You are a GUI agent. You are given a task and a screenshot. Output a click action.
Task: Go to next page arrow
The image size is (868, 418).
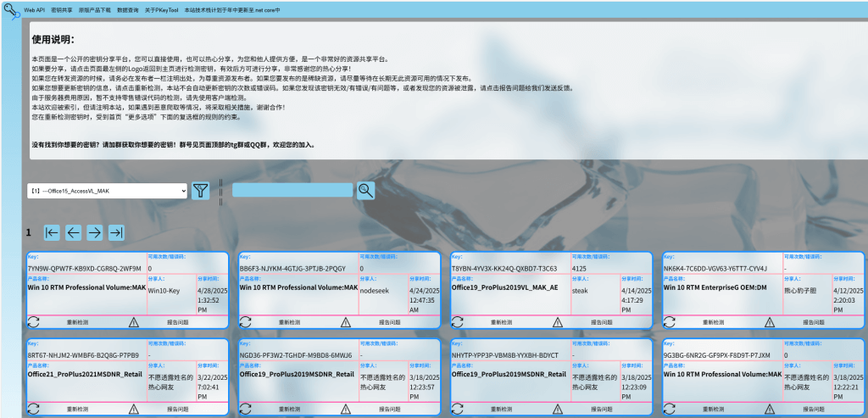[x=95, y=232]
